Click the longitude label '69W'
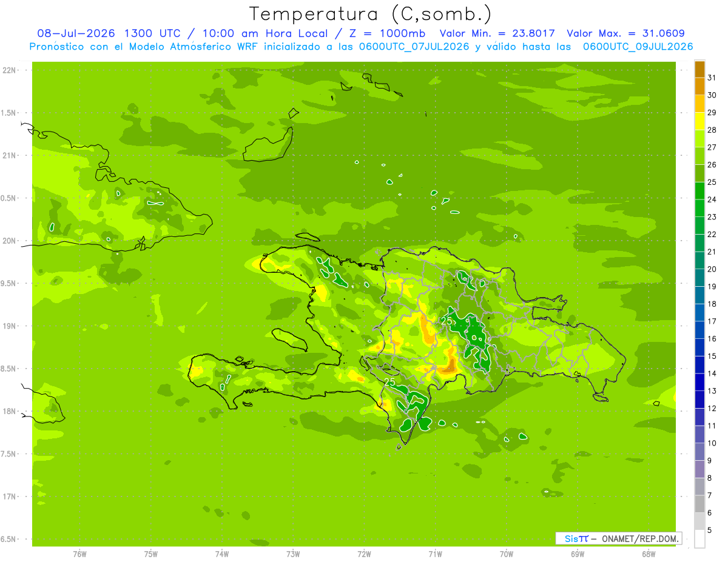Screen dimensions: 728x562 pyautogui.click(x=578, y=555)
